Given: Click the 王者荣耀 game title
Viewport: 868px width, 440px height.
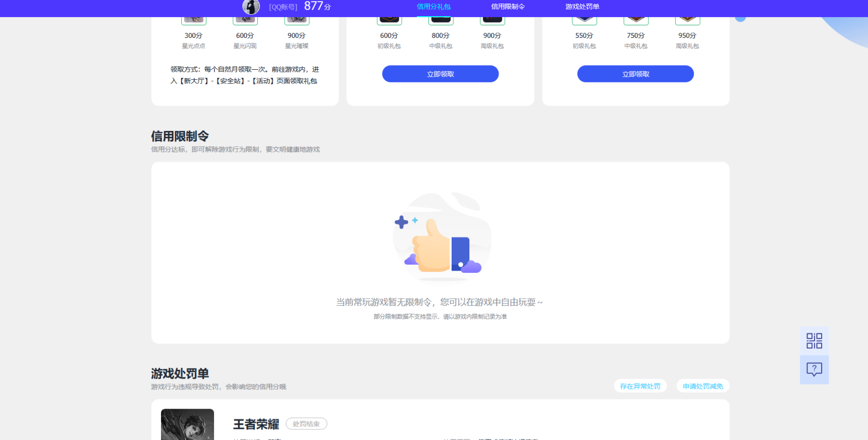Looking at the screenshot, I should 256,424.
